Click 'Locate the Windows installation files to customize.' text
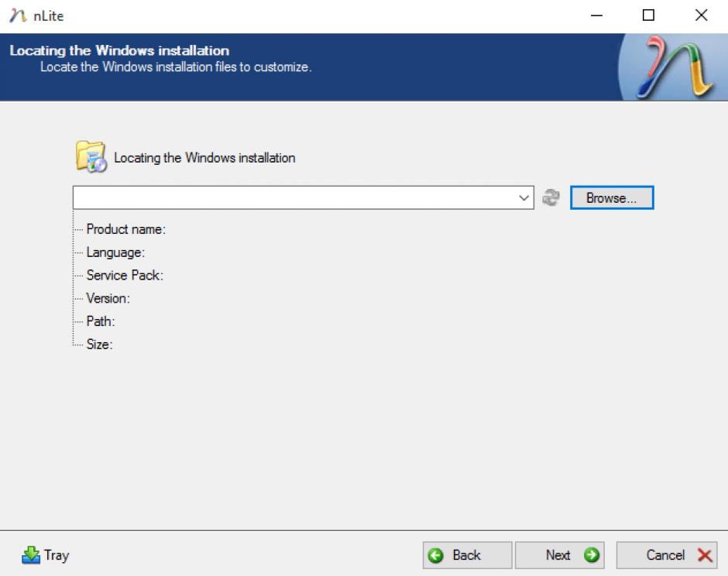This screenshot has height=576, width=728. (x=176, y=67)
